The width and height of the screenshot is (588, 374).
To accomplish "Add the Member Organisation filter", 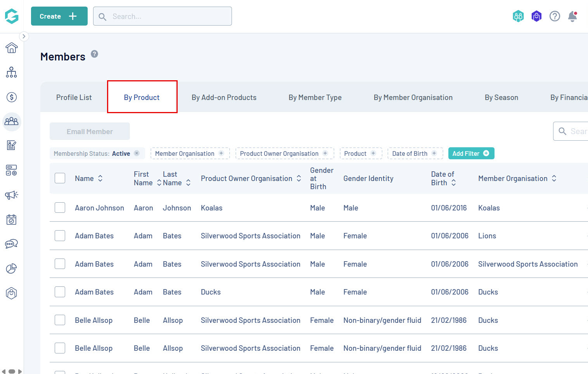I will pyautogui.click(x=190, y=153).
